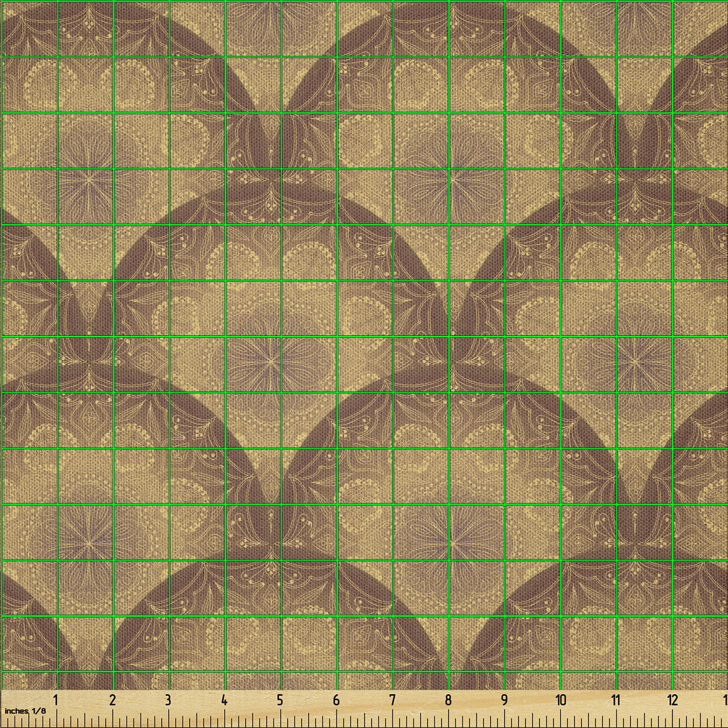Screen dimensions: 728x728
Task: Click the ruler number 10
Action: pos(561,700)
